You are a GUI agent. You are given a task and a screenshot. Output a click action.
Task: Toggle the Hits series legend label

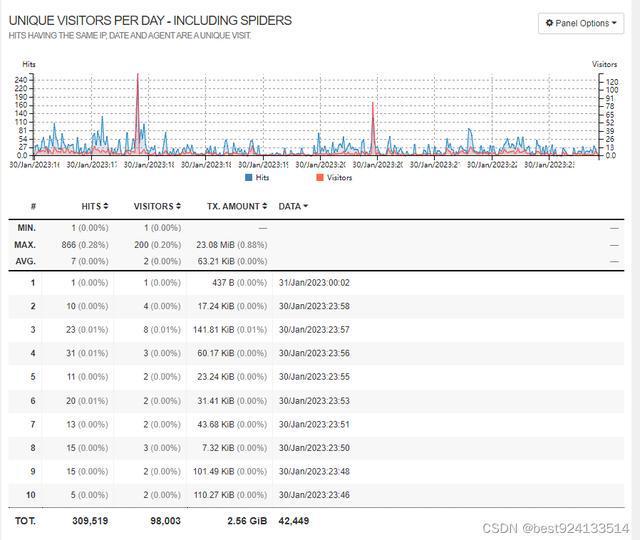263,177
